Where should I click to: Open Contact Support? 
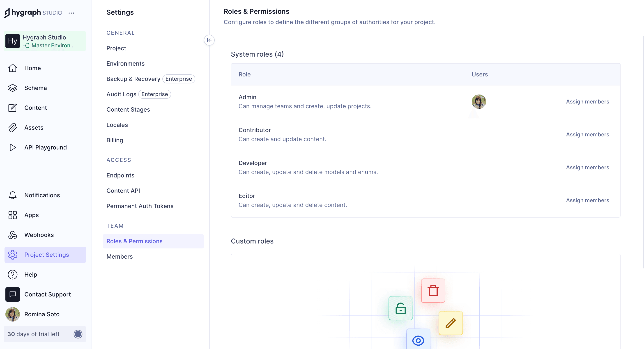click(x=47, y=294)
